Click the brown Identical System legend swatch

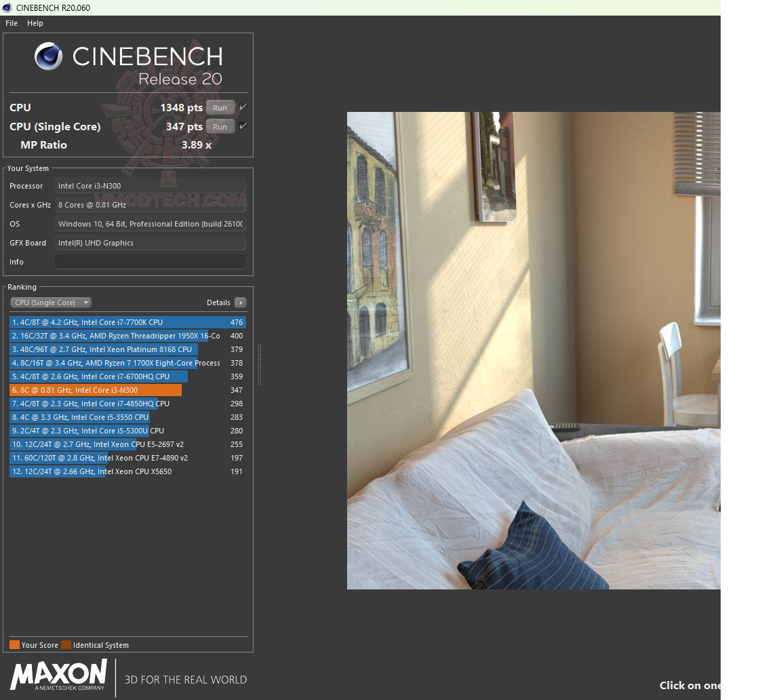(x=66, y=644)
